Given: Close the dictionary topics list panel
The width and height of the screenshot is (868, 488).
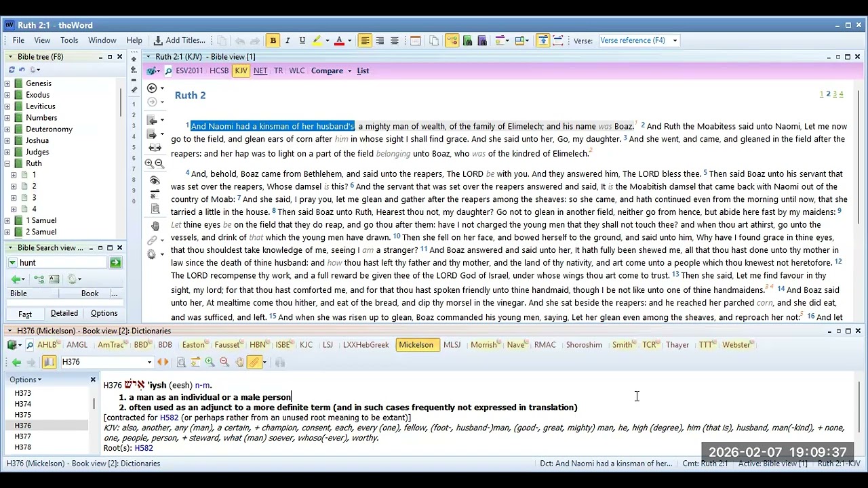Looking at the screenshot, I should pyautogui.click(x=93, y=380).
